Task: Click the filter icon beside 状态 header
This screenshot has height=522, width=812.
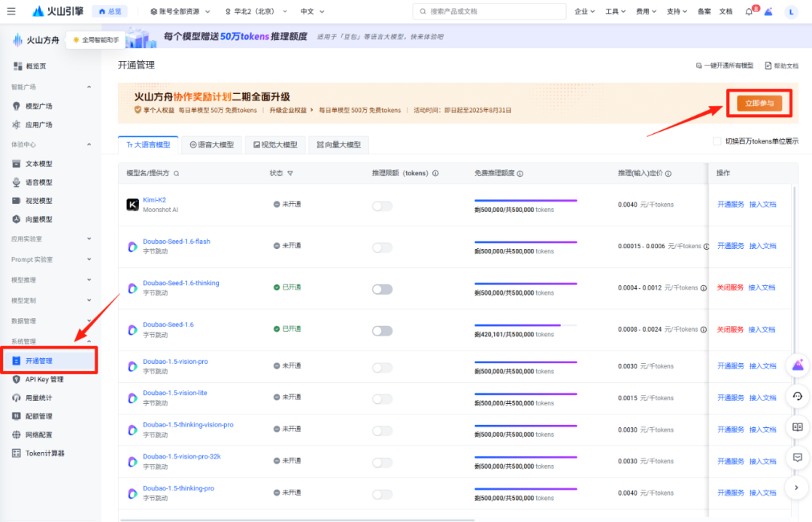Action: tap(290, 174)
